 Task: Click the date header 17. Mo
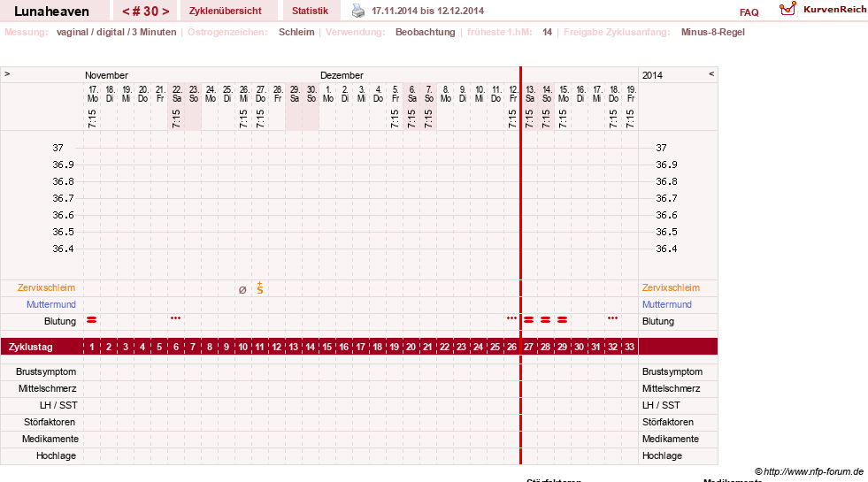tap(92, 94)
